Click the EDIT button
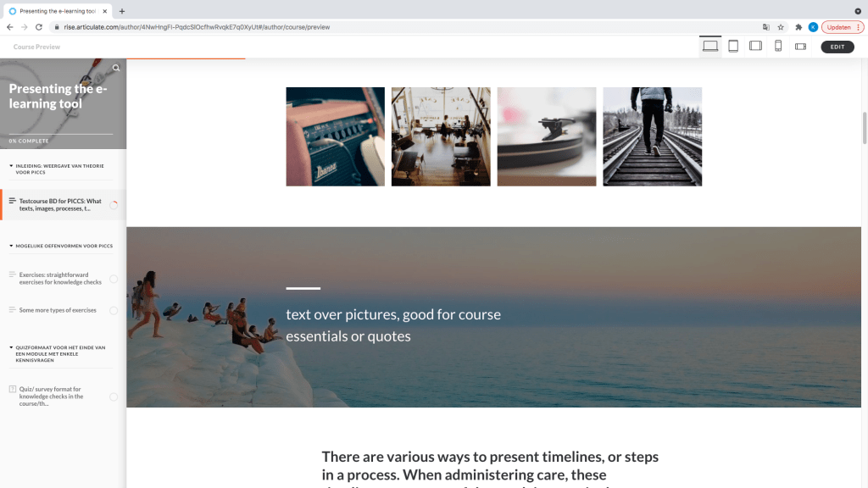Screen dimensions: 868x488 [x=837, y=47]
